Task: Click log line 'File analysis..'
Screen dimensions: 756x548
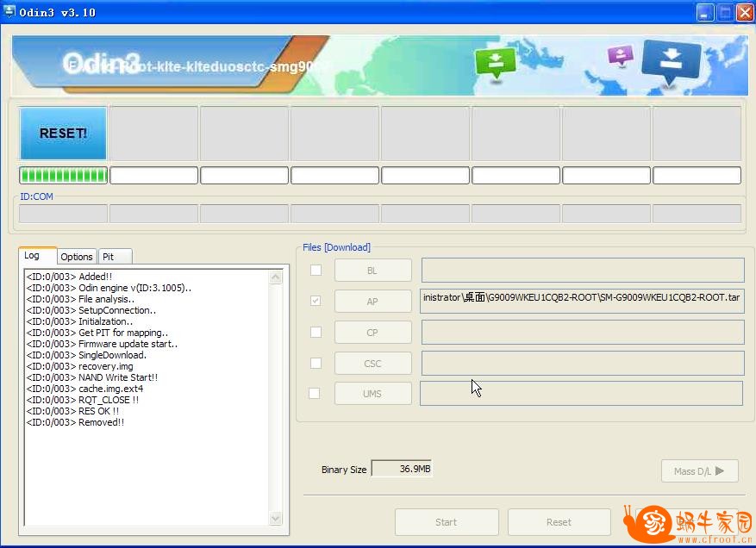Action: click(x=80, y=299)
